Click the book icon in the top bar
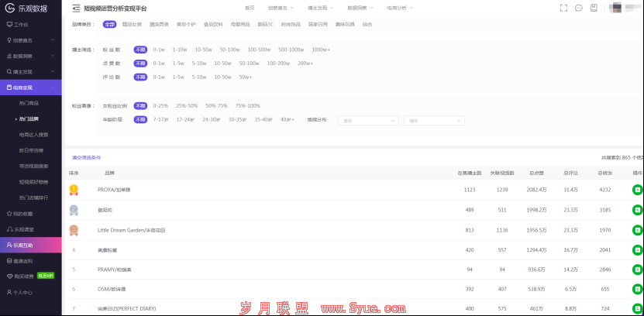The width and height of the screenshot is (644, 316). point(594,8)
